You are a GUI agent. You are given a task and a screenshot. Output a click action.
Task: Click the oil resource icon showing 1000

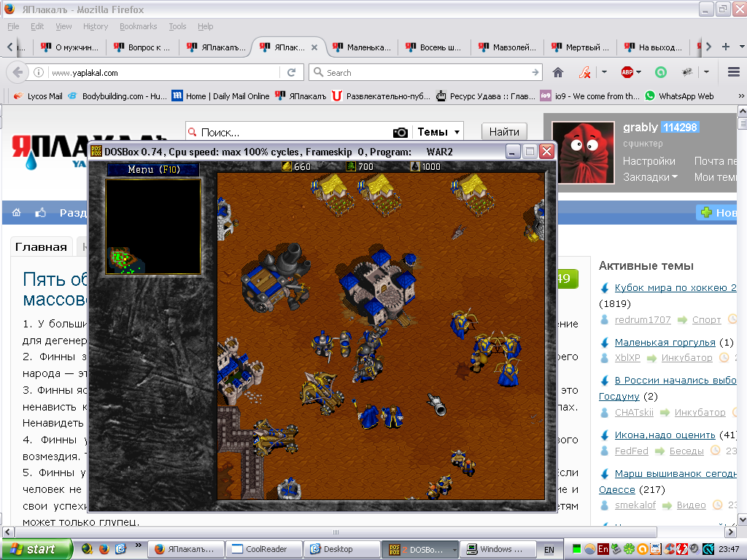tap(415, 166)
